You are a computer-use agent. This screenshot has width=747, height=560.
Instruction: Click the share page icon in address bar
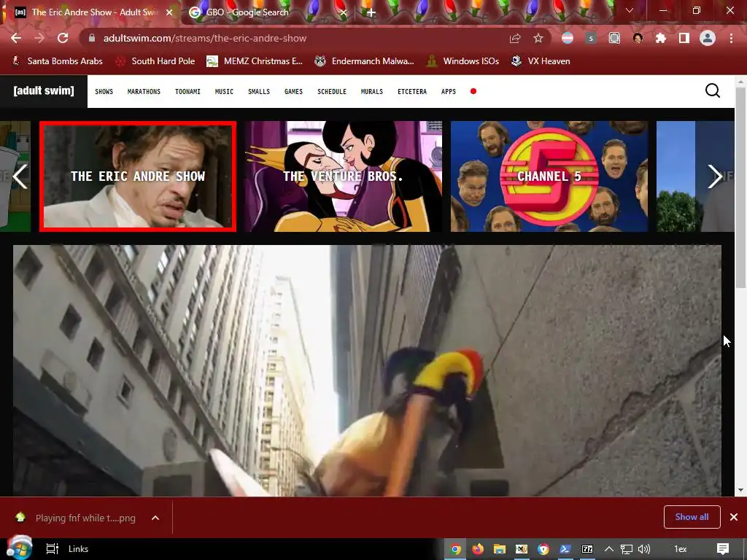[515, 39]
